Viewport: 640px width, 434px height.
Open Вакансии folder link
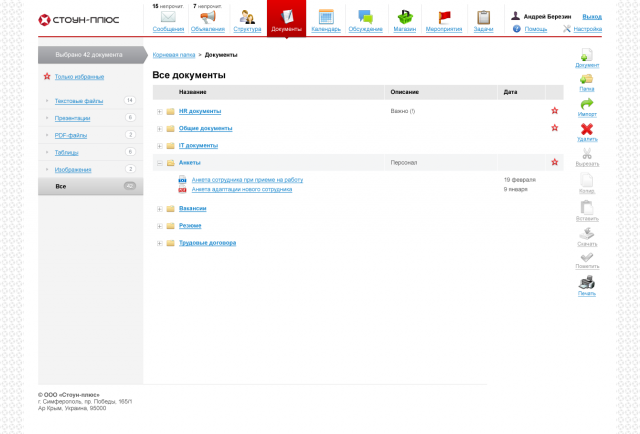[193, 209]
